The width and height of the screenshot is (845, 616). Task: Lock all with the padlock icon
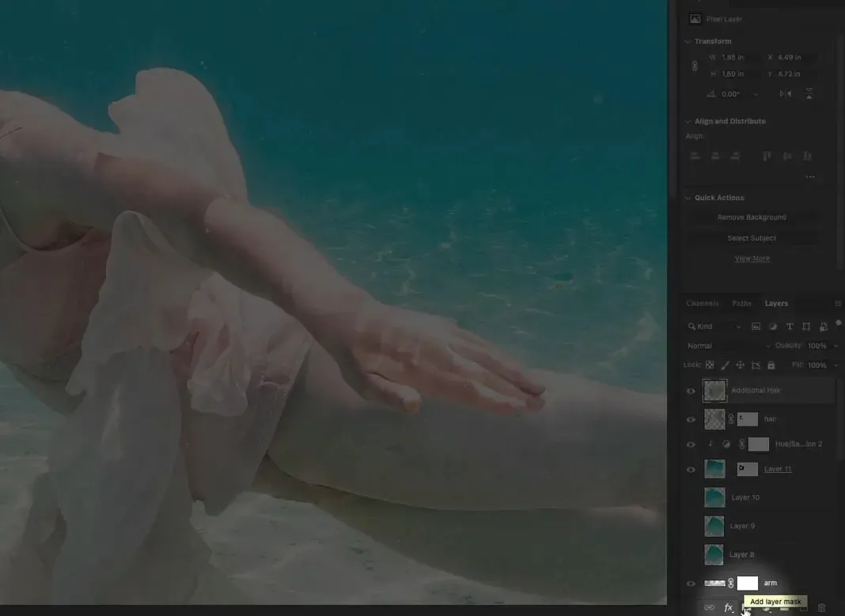(771, 365)
